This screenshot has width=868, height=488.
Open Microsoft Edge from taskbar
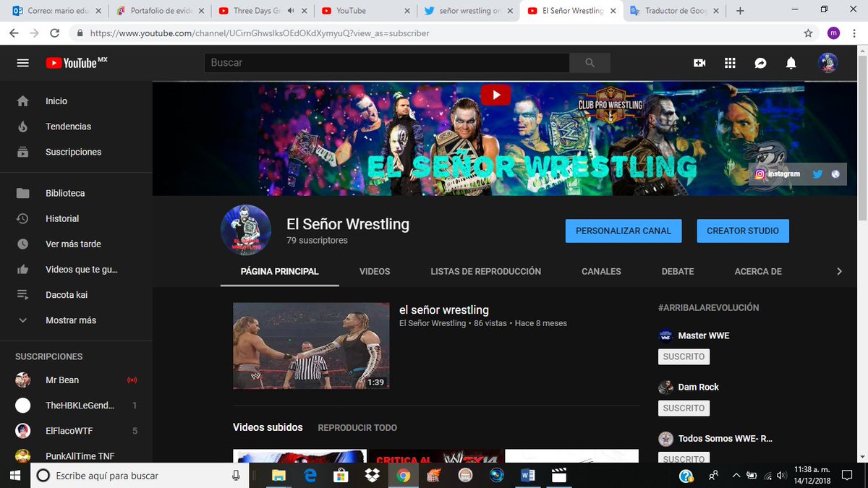[x=310, y=476]
